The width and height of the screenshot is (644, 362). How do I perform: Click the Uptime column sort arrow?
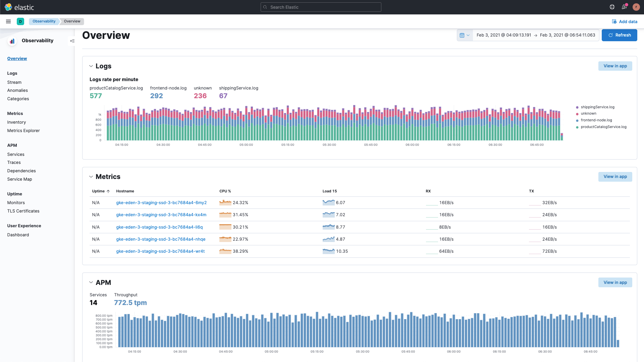tap(108, 191)
